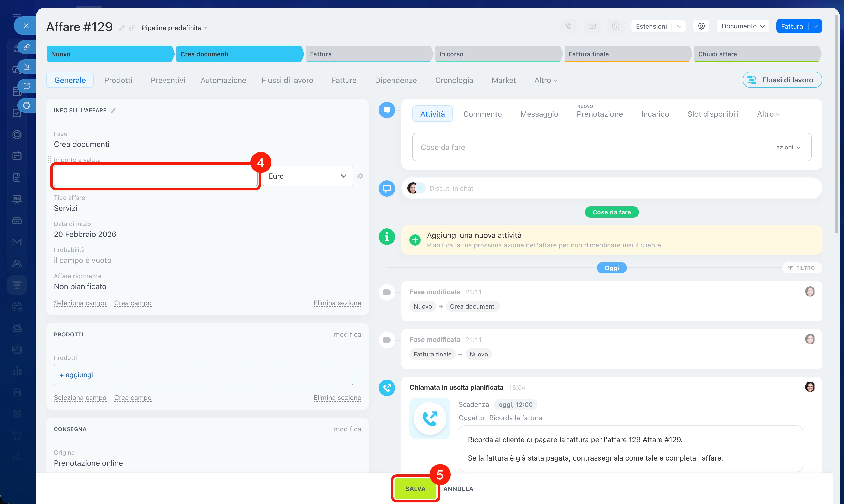Click the pencil icon beside Affare #129 title
Image resolution: width=844 pixels, height=504 pixels.
(122, 28)
